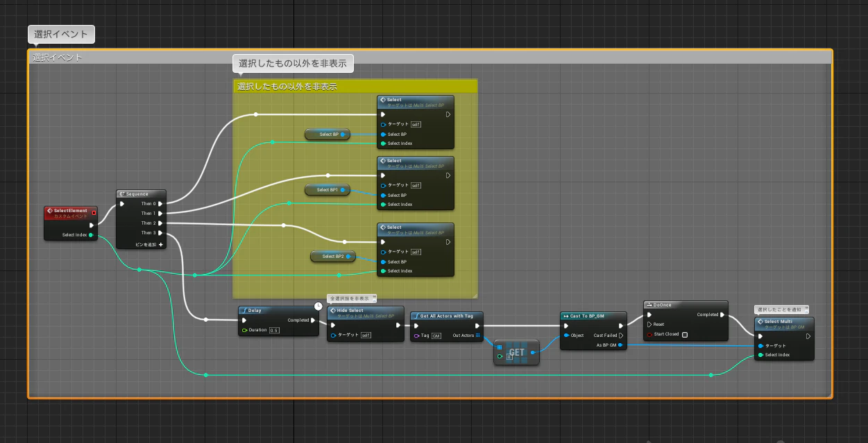The height and width of the screenshot is (443, 868).
Task: Click the Tag value field containing GM
Action: pyautogui.click(x=436, y=336)
